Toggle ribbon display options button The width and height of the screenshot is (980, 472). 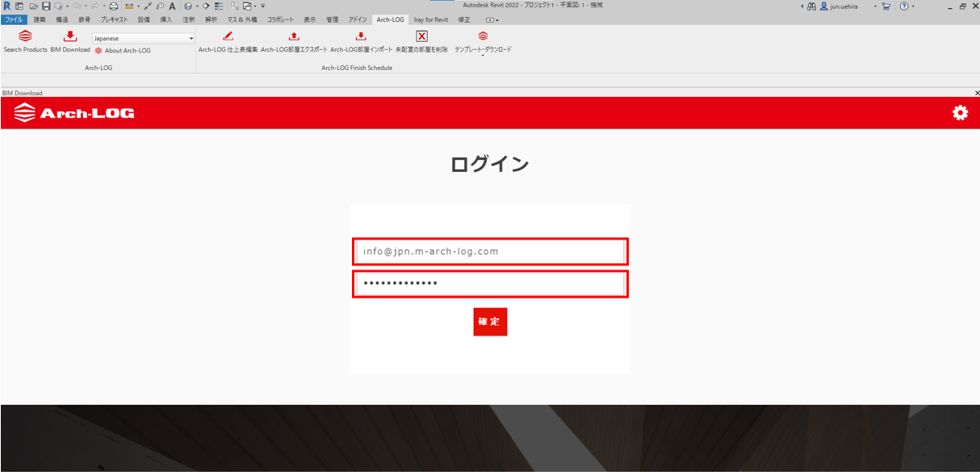tap(492, 19)
